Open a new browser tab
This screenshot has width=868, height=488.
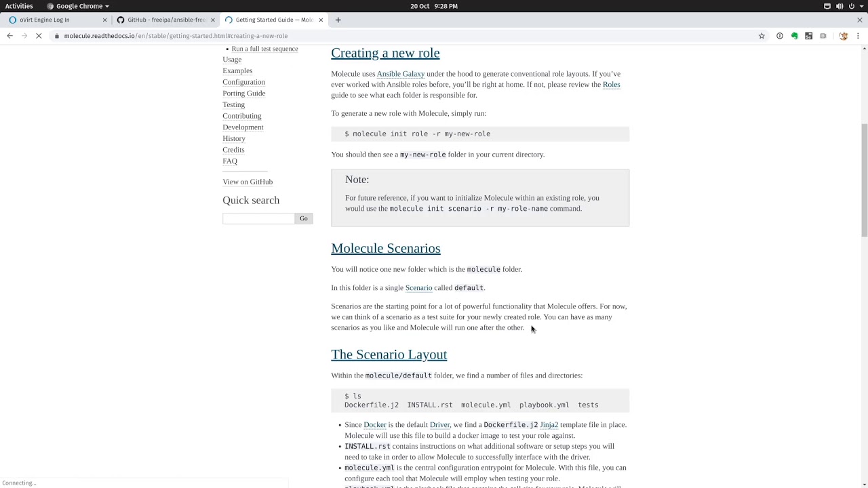[x=338, y=20]
